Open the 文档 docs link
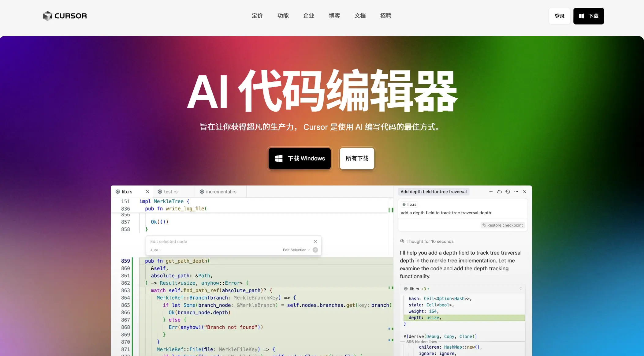Viewport: 644px width, 356px height. pos(360,16)
